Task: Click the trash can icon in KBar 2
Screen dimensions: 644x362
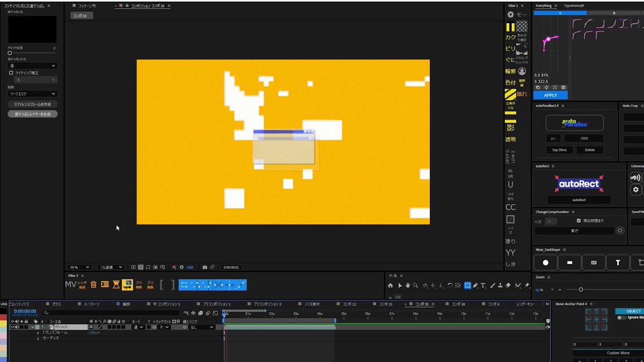Action: coord(93,285)
